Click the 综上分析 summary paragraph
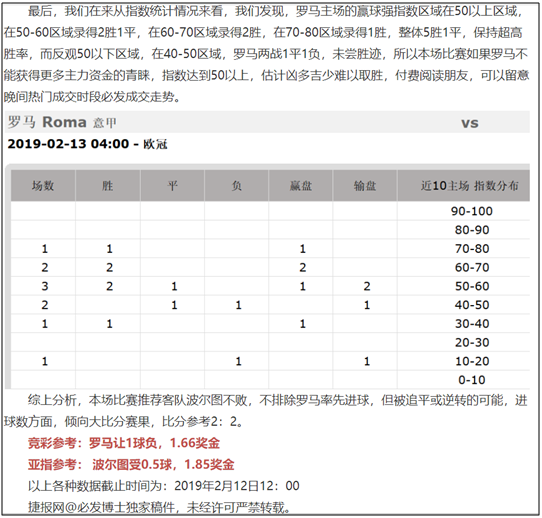Screen dimensions: 542x518 pyautogui.click(x=266, y=411)
